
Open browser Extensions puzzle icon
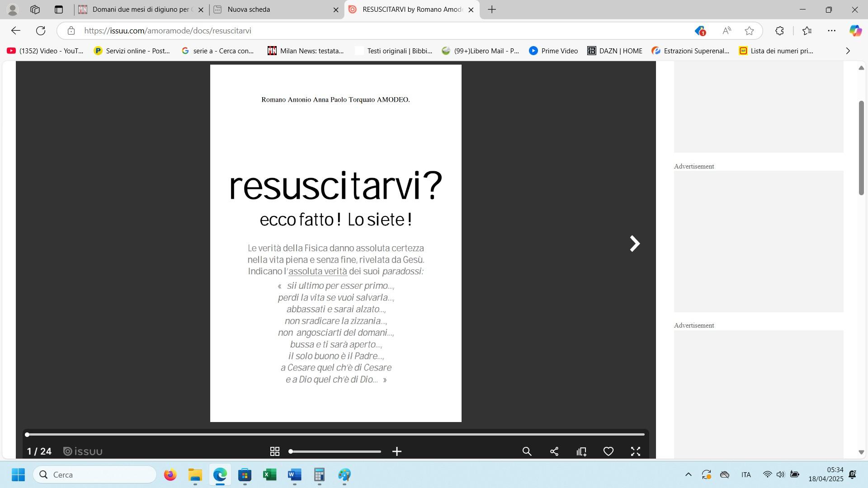tap(779, 31)
